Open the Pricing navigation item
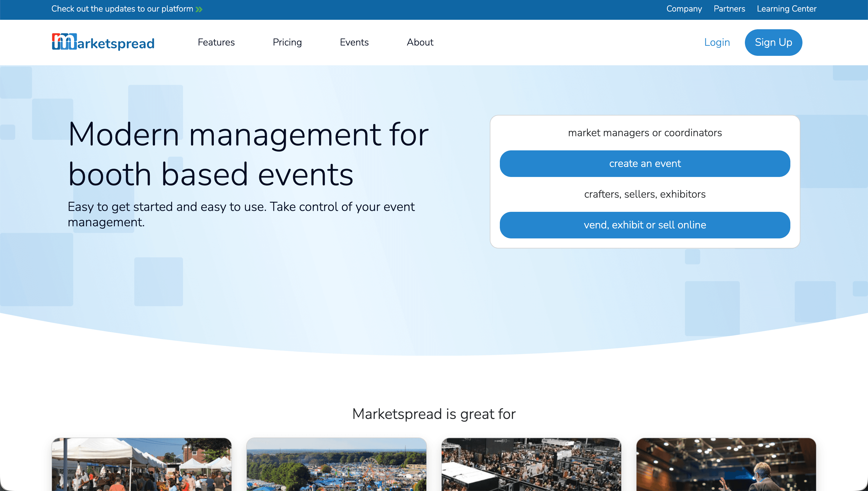 287,42
